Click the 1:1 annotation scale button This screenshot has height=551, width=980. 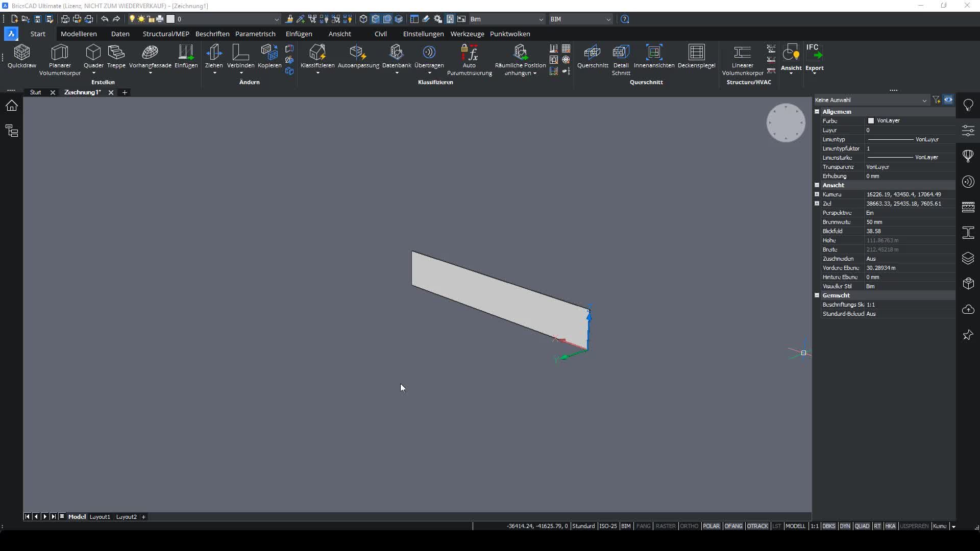[815, 526]
